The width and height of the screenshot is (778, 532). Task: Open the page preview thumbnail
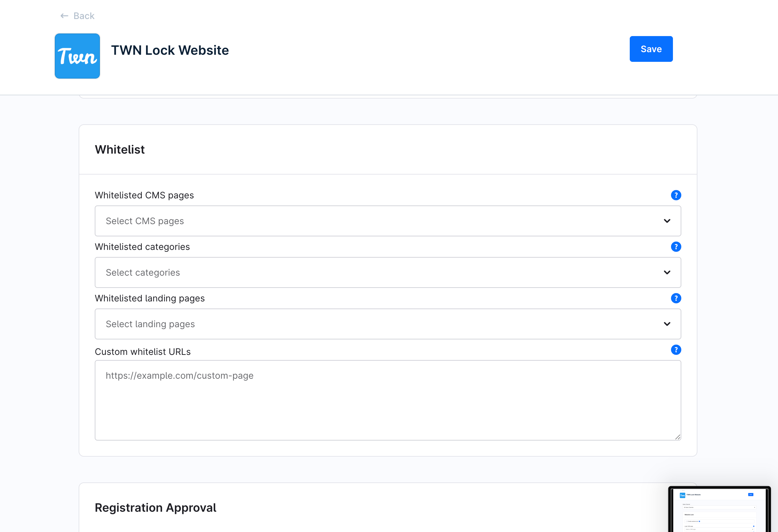tap(719, 509)
